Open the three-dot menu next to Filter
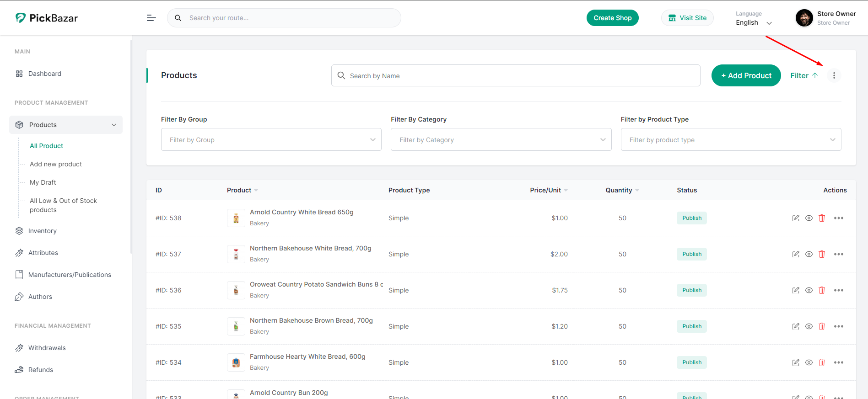The height and width of the screenshot is (399, 868). click(834, 75)
